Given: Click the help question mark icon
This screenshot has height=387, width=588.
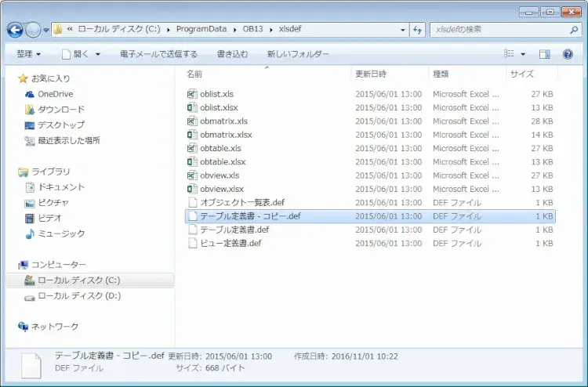Looking at the screenshot, I should pyautogui.click(x=568, y=54).
